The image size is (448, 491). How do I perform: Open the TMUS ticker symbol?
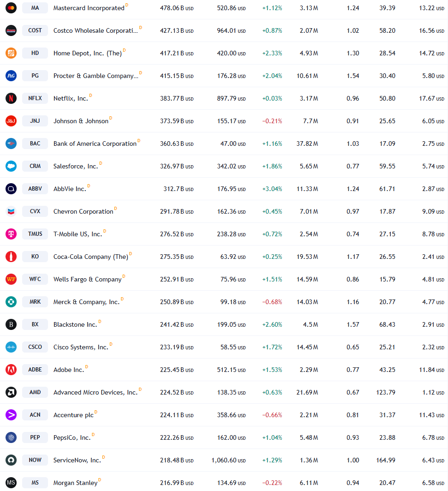[x=35, y=234]
